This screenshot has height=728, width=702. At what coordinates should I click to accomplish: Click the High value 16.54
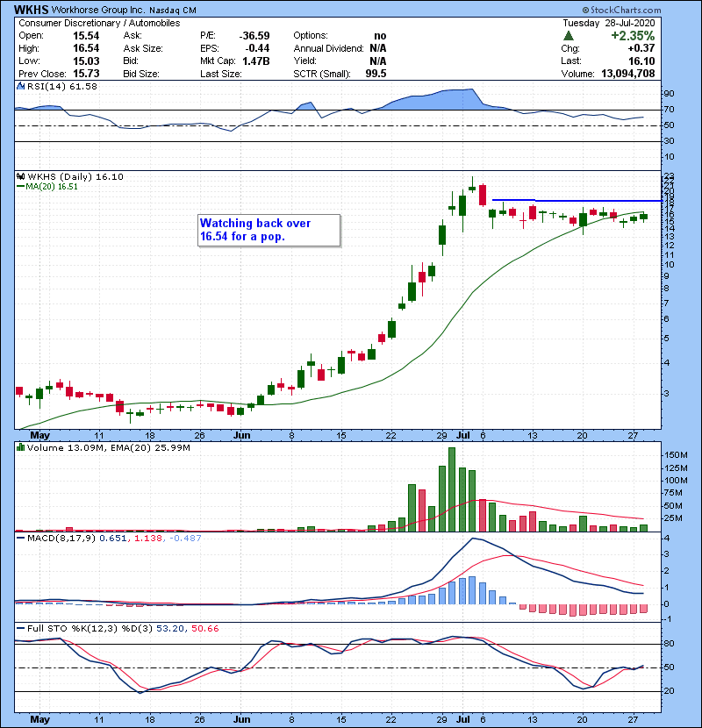[86, 48]
